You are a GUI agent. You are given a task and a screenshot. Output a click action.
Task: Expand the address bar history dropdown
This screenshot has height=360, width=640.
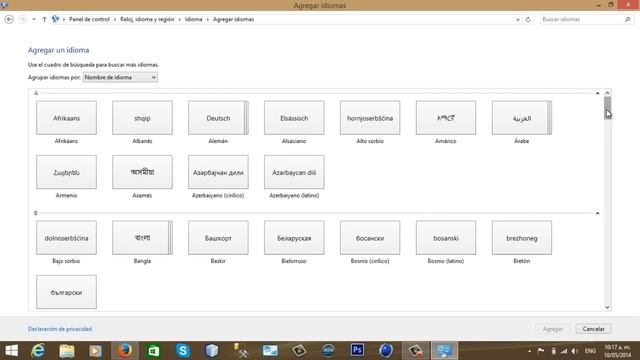[518, 19]
